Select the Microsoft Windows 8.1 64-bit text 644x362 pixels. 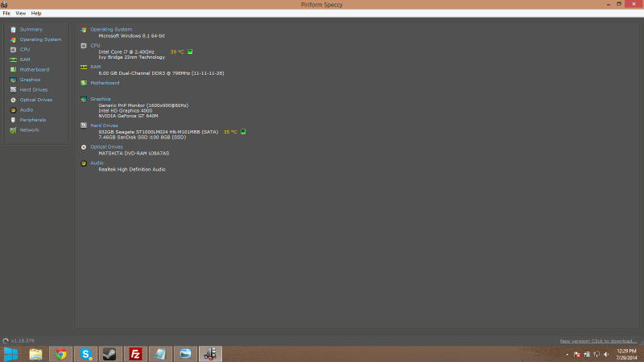tap(131, 36)
